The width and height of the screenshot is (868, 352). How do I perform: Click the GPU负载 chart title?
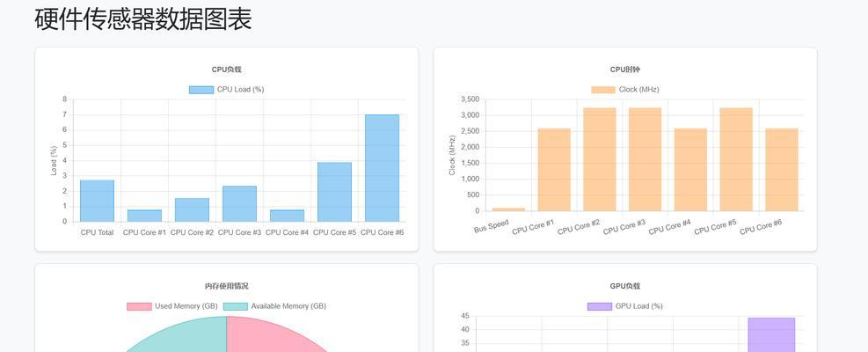625,287
